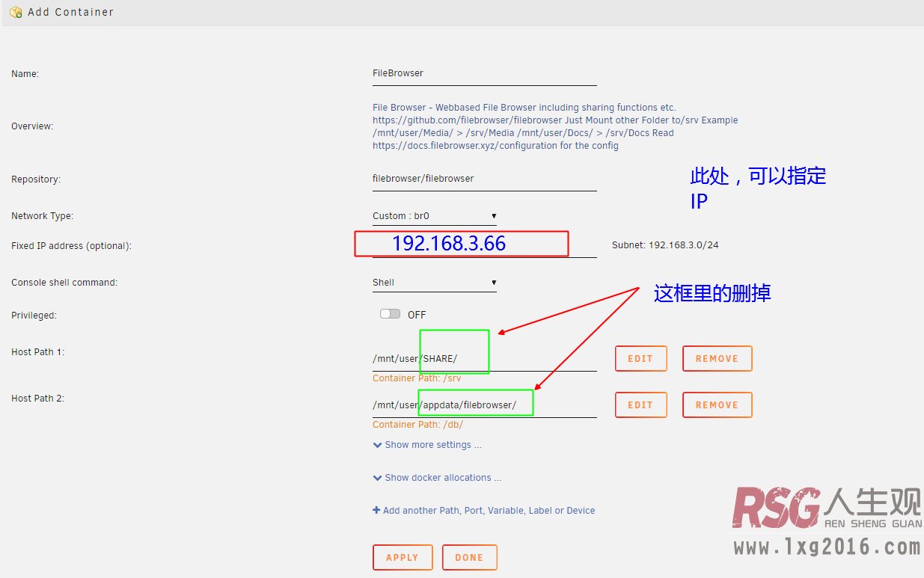The image size is (924, 578).
Task: Click the Add Container title text
Action: [x=70, y=12]
